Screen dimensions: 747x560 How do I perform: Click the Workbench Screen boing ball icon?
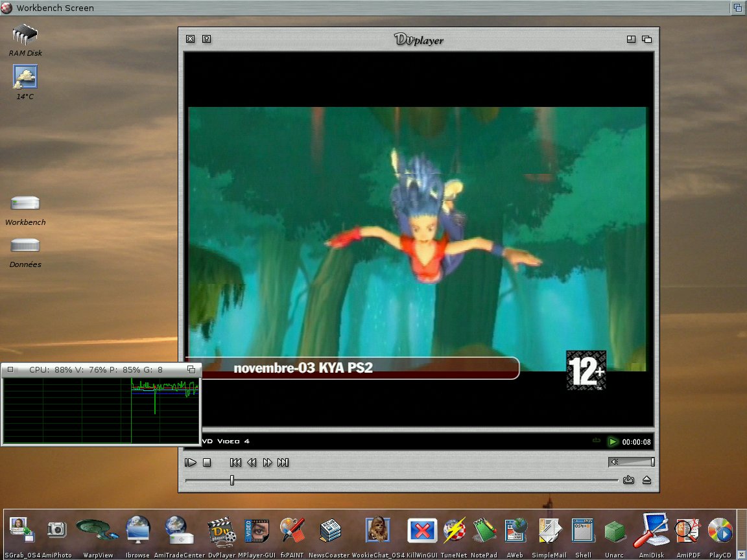click(6, 7)
